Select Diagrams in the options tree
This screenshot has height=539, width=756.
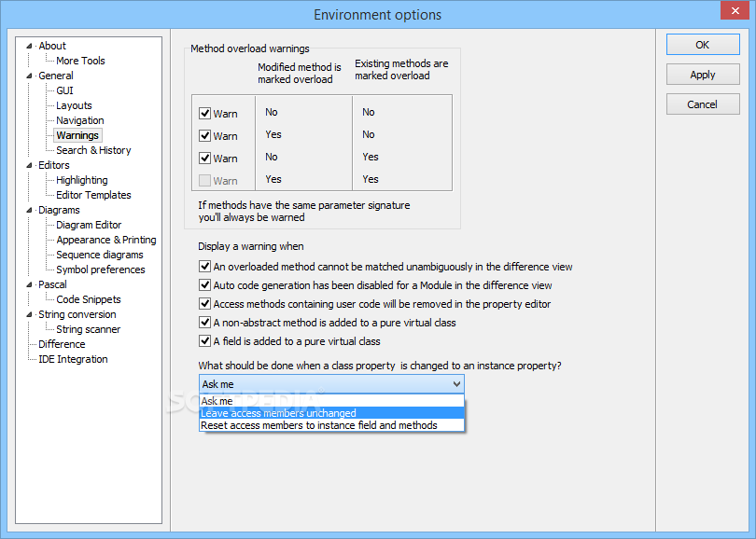59,210
